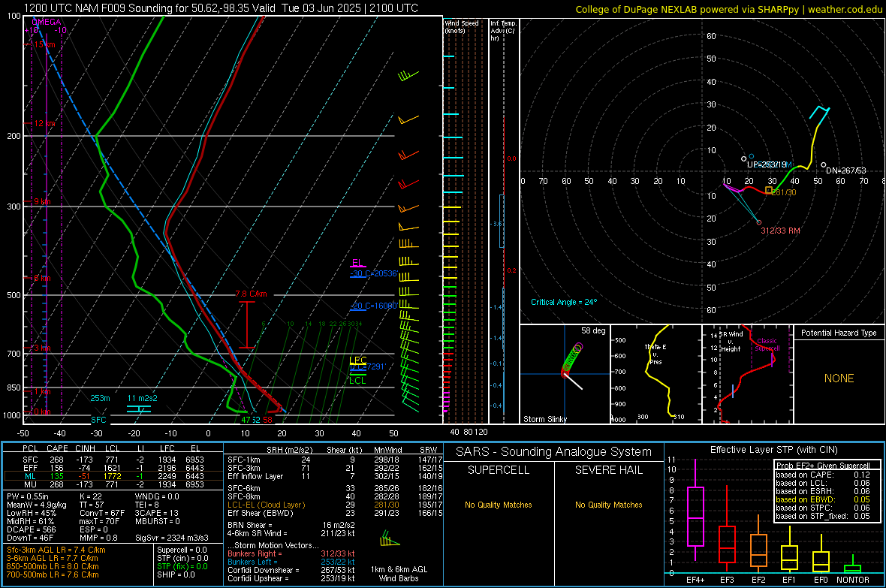This screenshot has height=588, width=886.
Task: Click the College of DuPage NEXLAB credit text
Action: 728,10
